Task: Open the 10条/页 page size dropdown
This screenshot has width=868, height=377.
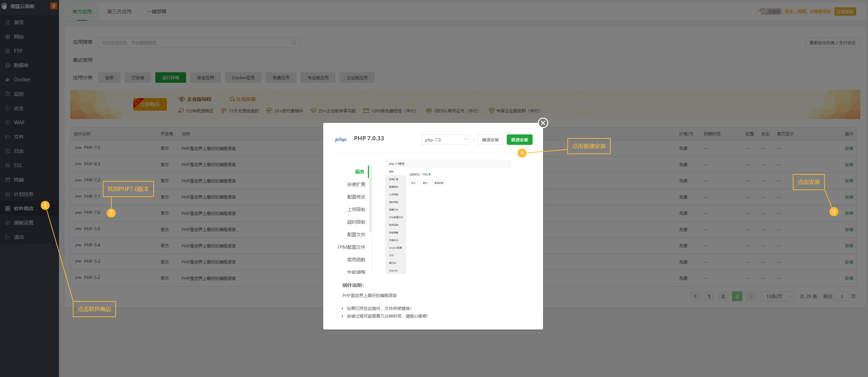Action: click(777, 296)
